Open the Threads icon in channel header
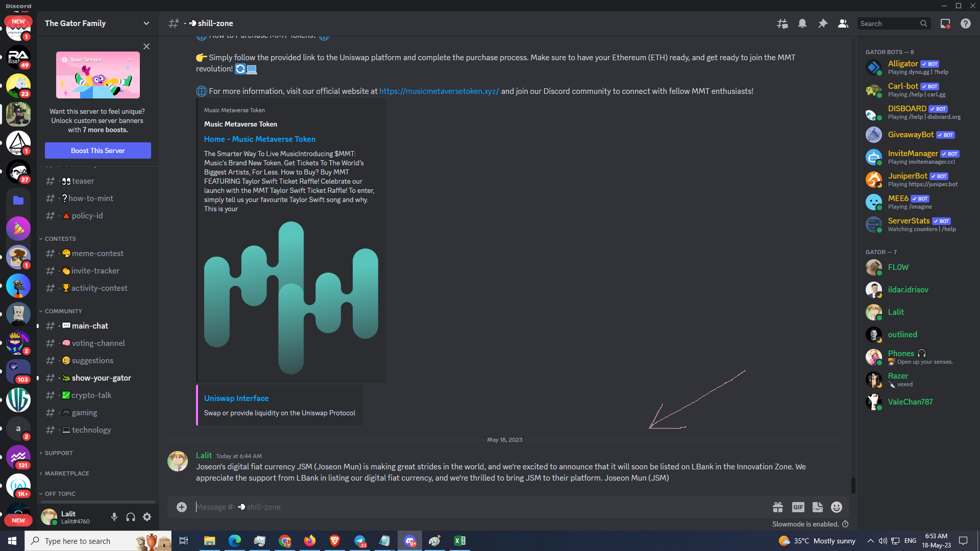The width and height of the screenshot is (980, 551). click(782, 23)
